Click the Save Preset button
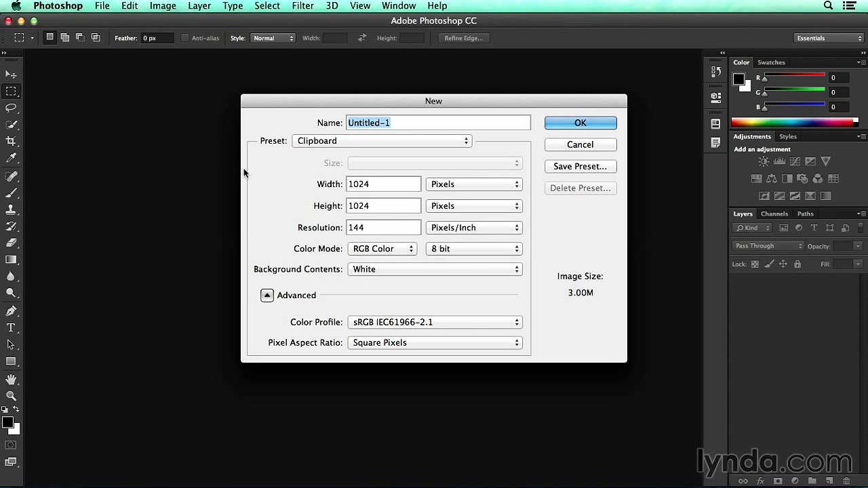Viewport: 868px width, 488px height. pyautogui.click(x=580, y=166)
